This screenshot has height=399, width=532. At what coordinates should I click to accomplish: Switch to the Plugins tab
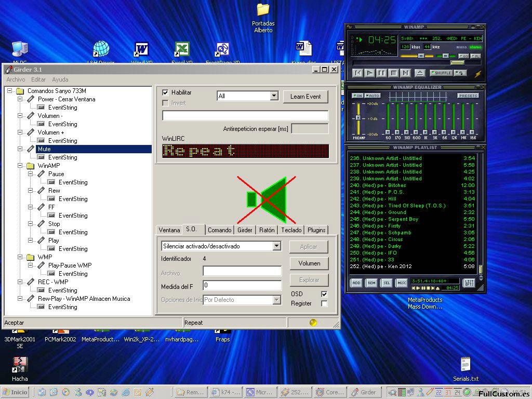[x=316, y=230]
